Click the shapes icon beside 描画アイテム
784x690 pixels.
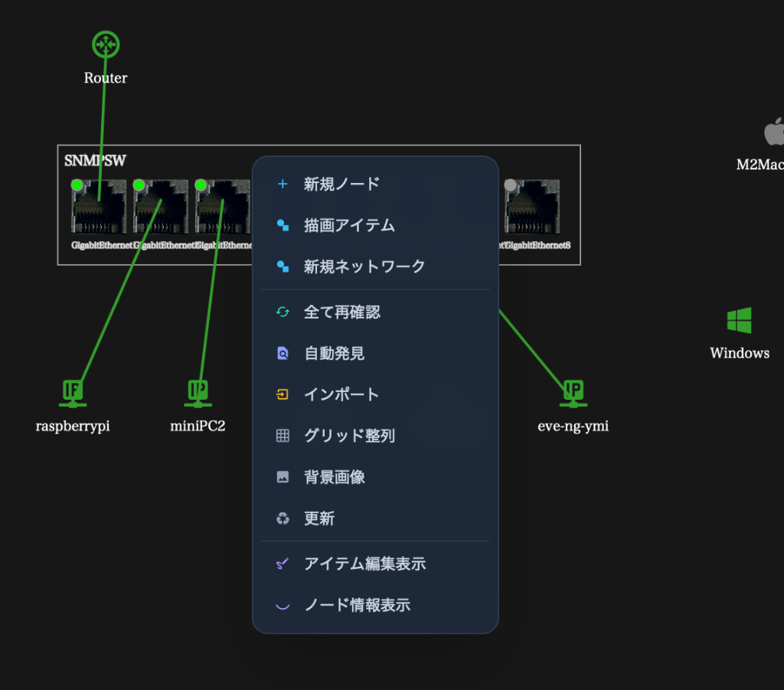pos(283,225)
